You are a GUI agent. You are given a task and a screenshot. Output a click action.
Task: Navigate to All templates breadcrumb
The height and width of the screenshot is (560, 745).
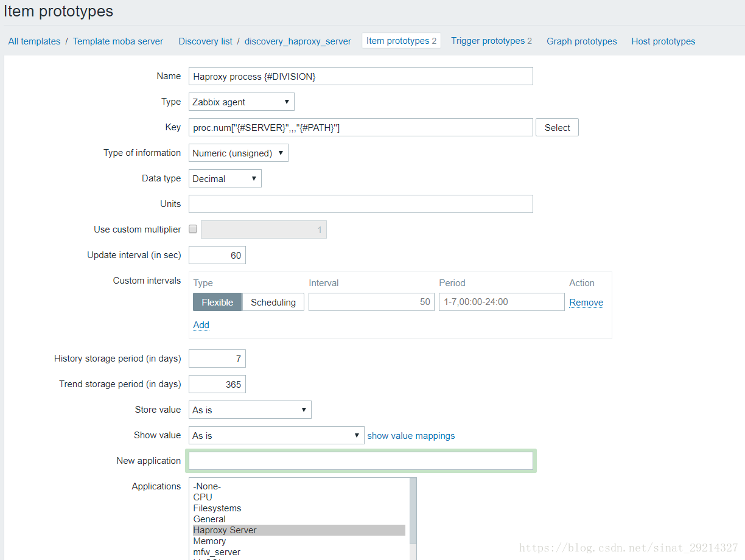(x=34, y=41)
